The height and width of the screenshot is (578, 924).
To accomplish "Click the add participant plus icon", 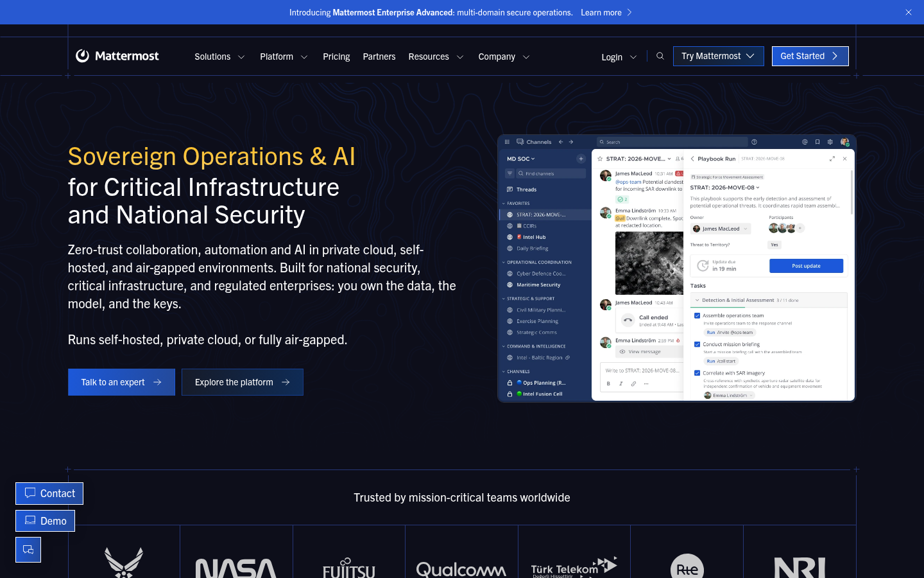I will [x=800, y=228].
